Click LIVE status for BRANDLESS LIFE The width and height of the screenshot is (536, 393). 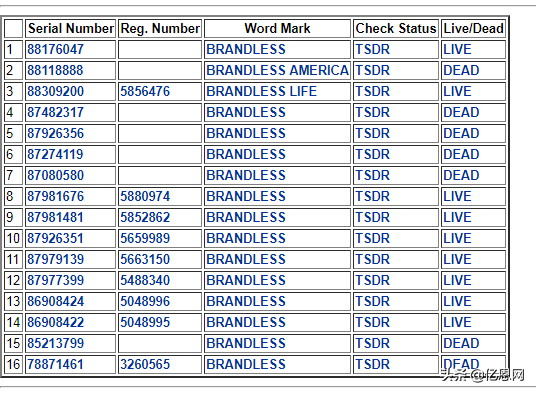tap(457, 92)
